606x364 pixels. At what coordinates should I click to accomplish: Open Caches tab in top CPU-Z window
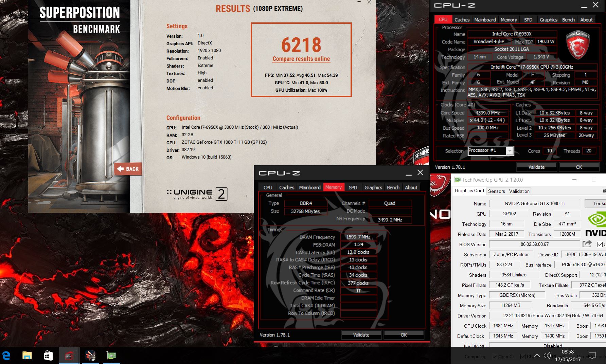pyautogui.click(x=462, y=20)
